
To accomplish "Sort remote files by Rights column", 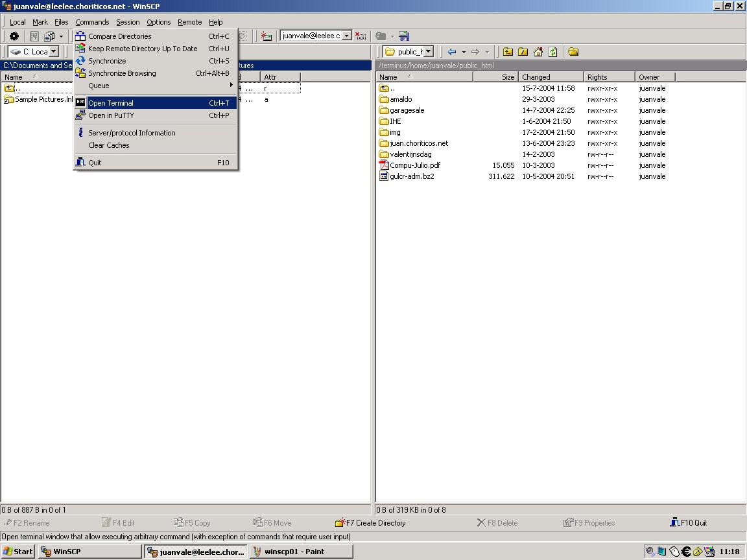I will 610,77.
